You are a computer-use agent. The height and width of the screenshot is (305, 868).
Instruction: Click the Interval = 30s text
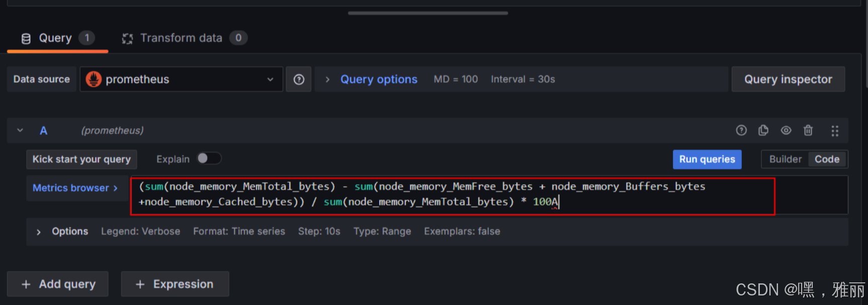coord(523,79)
